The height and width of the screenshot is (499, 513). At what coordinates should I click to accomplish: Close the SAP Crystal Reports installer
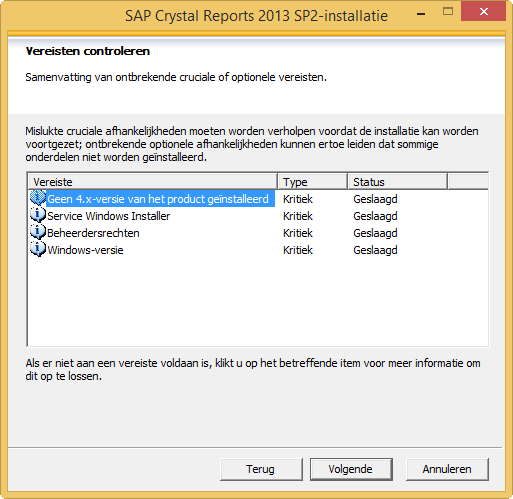(x=483, y=12)
